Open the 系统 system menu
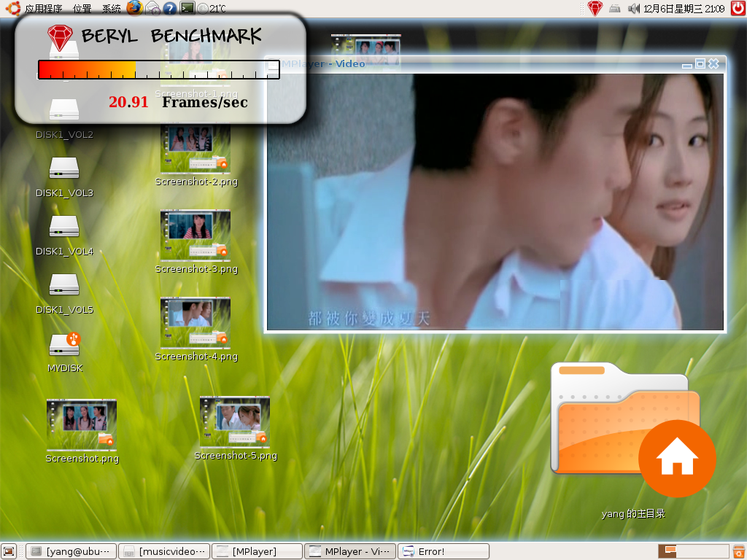This screenshot has height=560, width=747. [112, 8]
